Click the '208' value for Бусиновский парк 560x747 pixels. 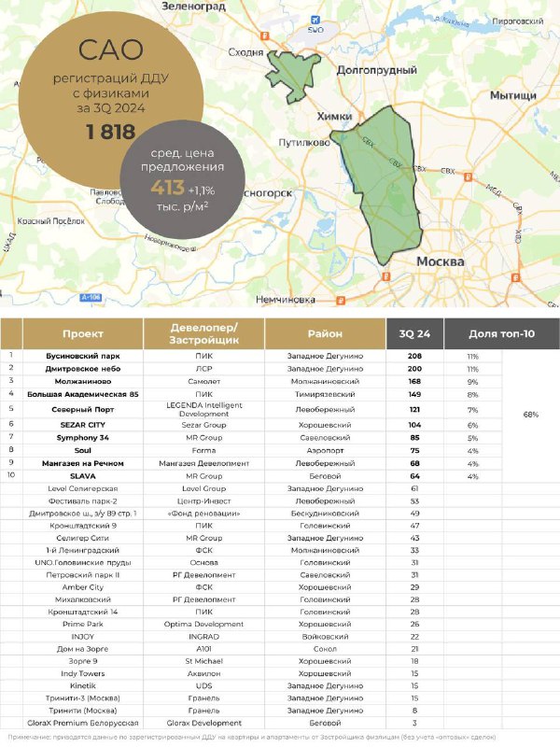click(x=414, y=356)
